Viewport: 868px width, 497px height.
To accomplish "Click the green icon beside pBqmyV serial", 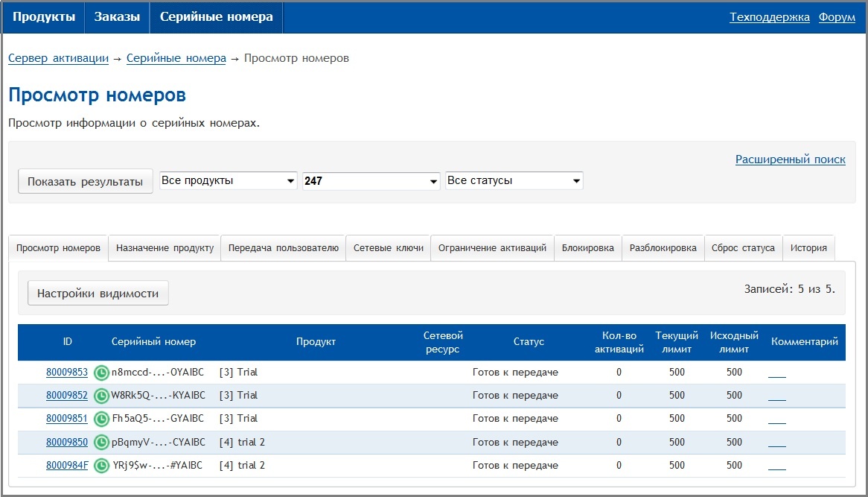I will [101, 443].
